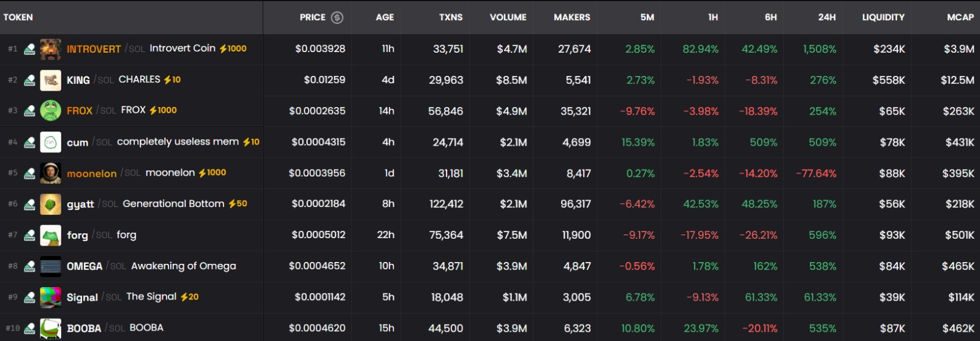Viewport: 980px width, 341px height.
Task: Sort table by VOLUME column header
Action: click(508, 17)
